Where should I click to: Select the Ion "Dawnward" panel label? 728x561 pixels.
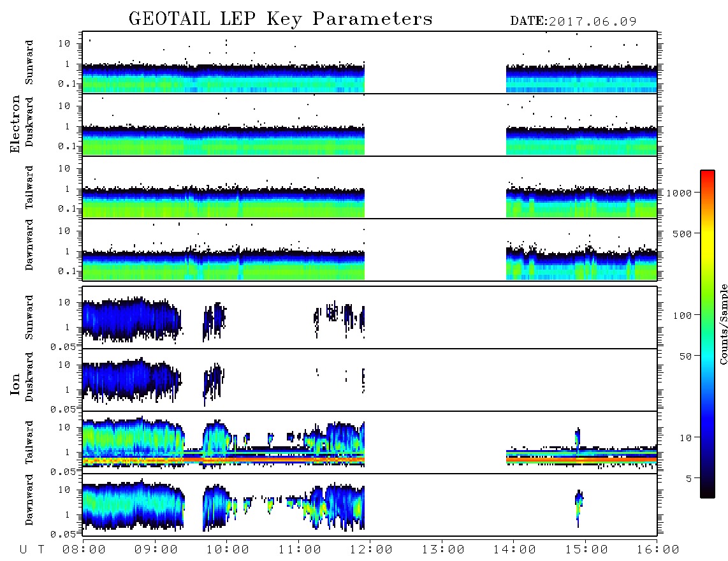pos(29,500)
